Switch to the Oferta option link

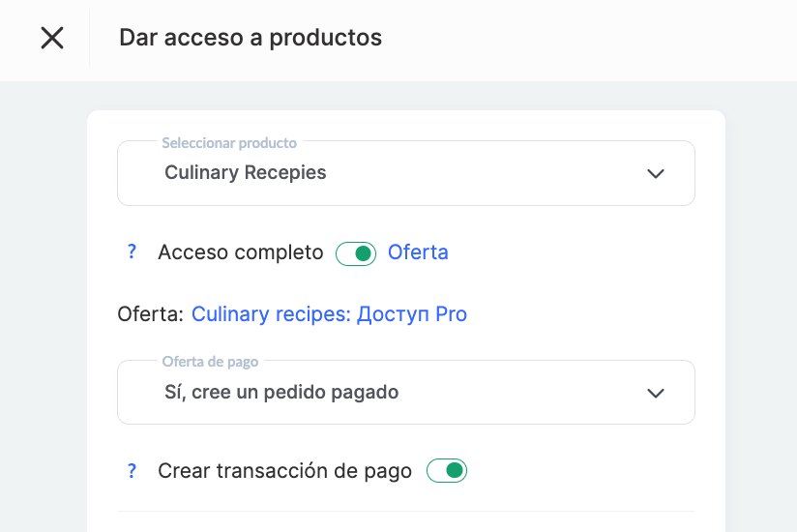(x=418, y=252)
